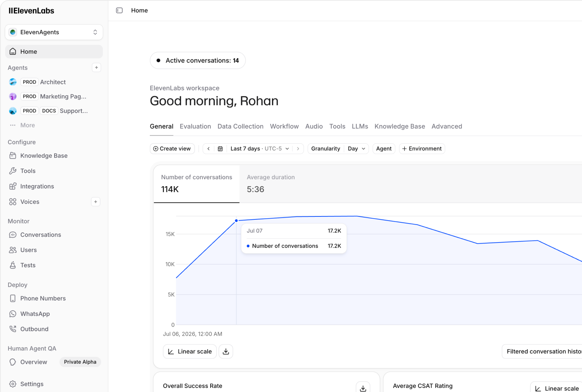The height and width of the screenshot is (392, 582).
Task: Click the Tests flask icon
Action: click(13, 265)
